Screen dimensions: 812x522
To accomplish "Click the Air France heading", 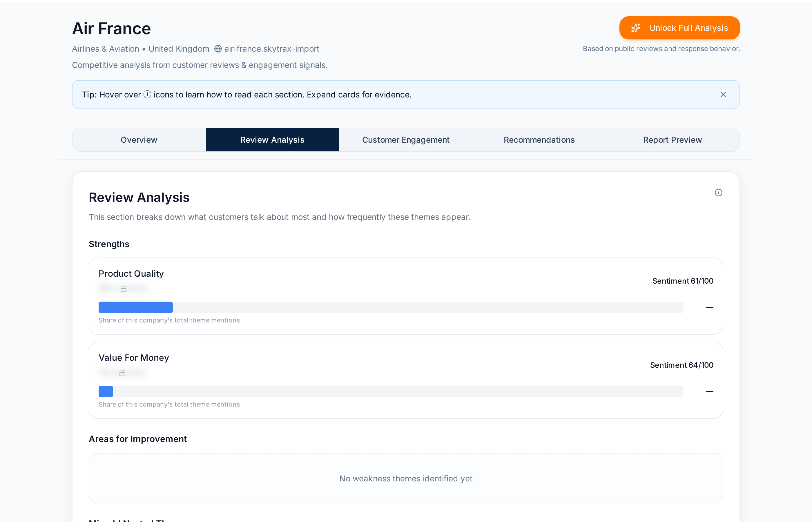I will [x=111, y=28].
